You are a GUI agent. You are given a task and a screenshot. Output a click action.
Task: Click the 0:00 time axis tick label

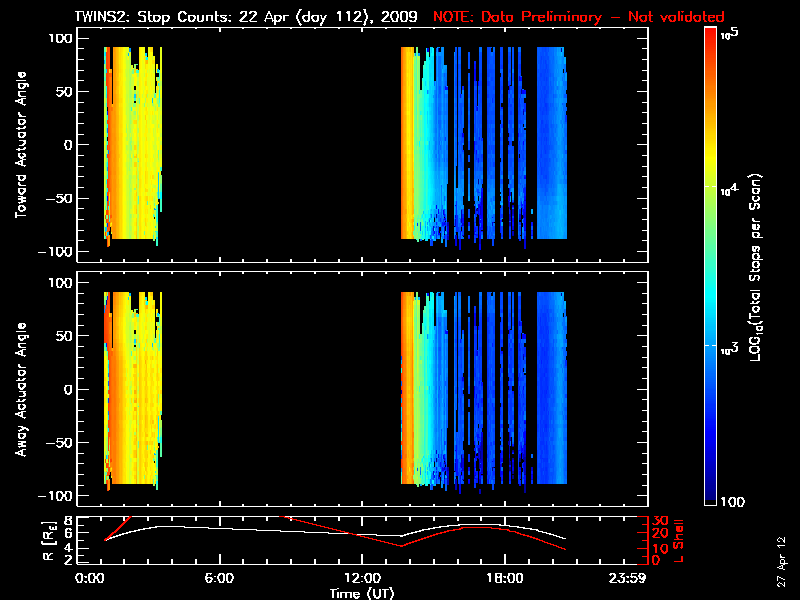(x=90, y=579)
